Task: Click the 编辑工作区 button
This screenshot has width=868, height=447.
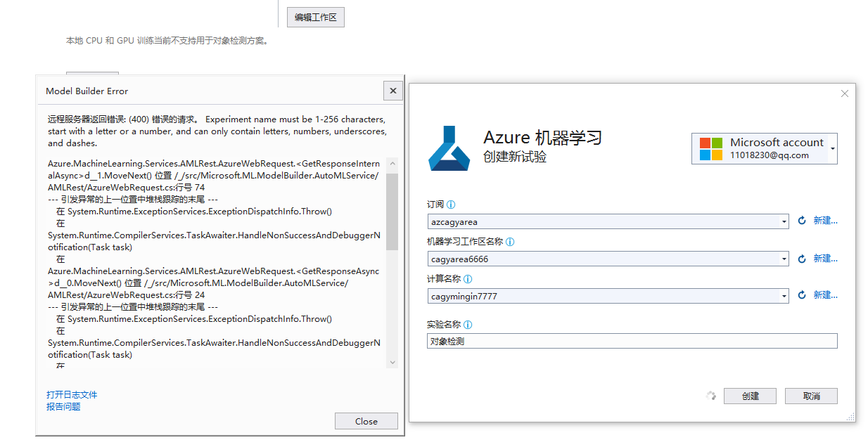Action: click(316, 18)
